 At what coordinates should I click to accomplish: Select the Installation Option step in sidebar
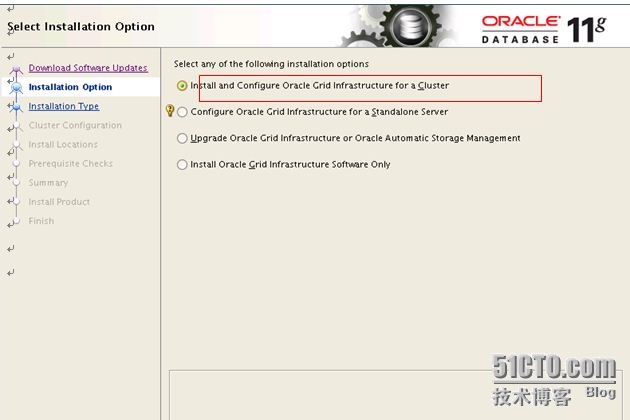click(70, 87)
